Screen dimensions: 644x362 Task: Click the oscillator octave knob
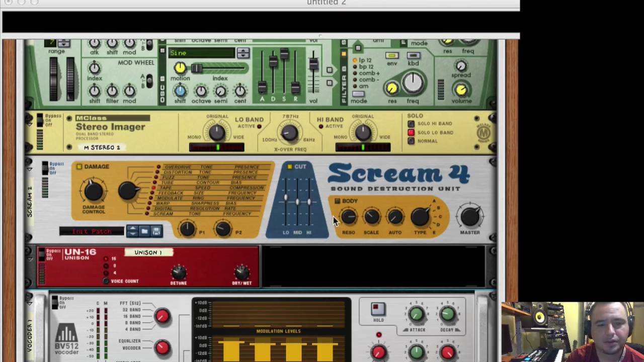(x=201, y=91)
